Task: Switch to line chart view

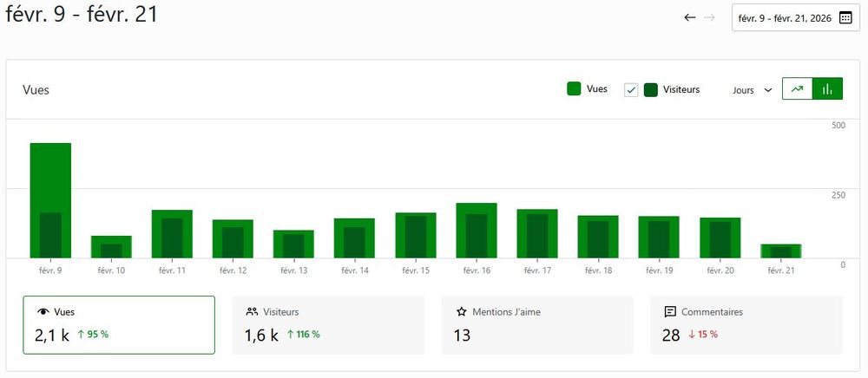Action: pyautogui.click(x=797, y=88)
